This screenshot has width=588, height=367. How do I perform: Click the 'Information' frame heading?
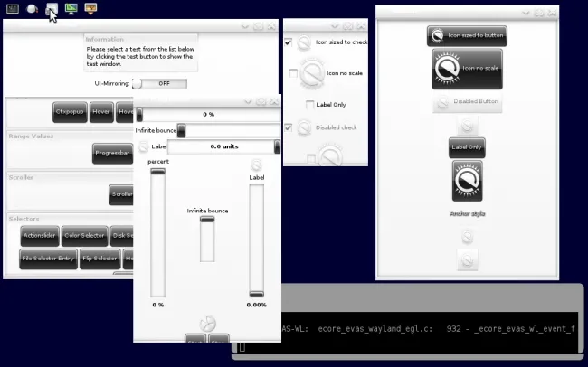[104, 40]
